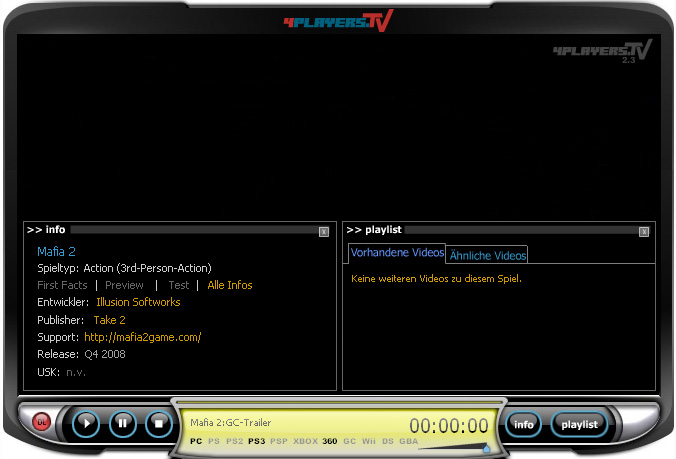Image resolution: width=676 pixels, height=459 pixels.
Task: Click the >> playlist panel header
Action: click(x=374, y=230)
